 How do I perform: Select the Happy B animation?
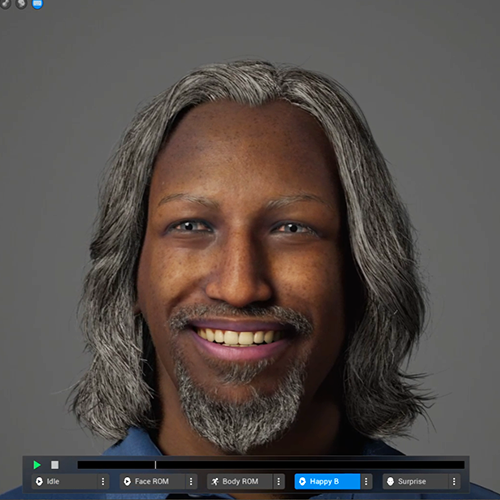327,481
